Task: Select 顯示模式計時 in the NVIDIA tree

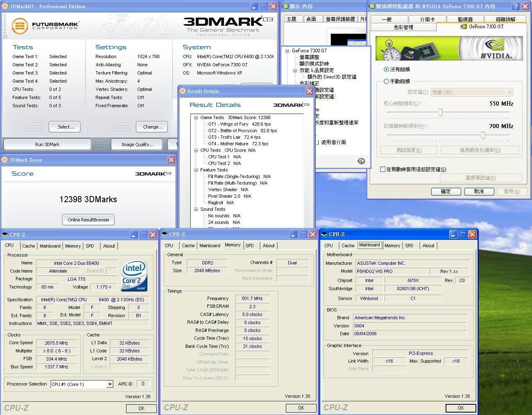Action: point(314,63)
